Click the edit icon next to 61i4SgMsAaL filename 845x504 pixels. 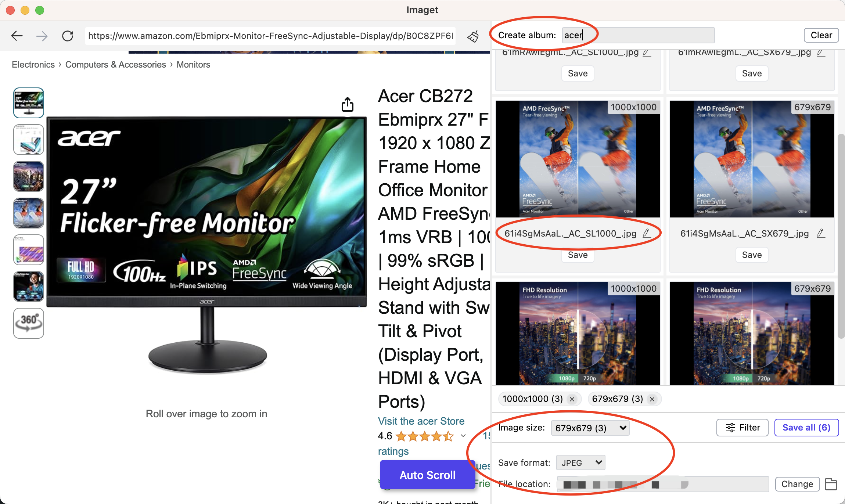click(647, 233)
